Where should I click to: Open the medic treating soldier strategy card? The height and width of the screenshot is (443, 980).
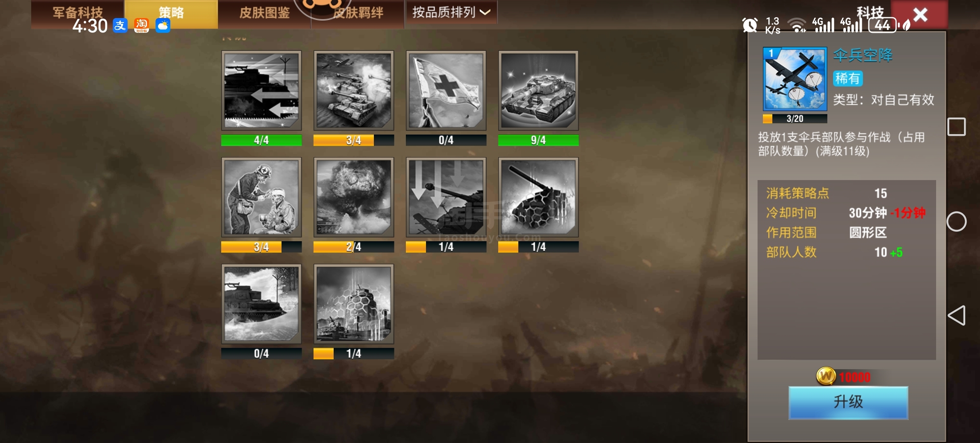coord(261,197)
